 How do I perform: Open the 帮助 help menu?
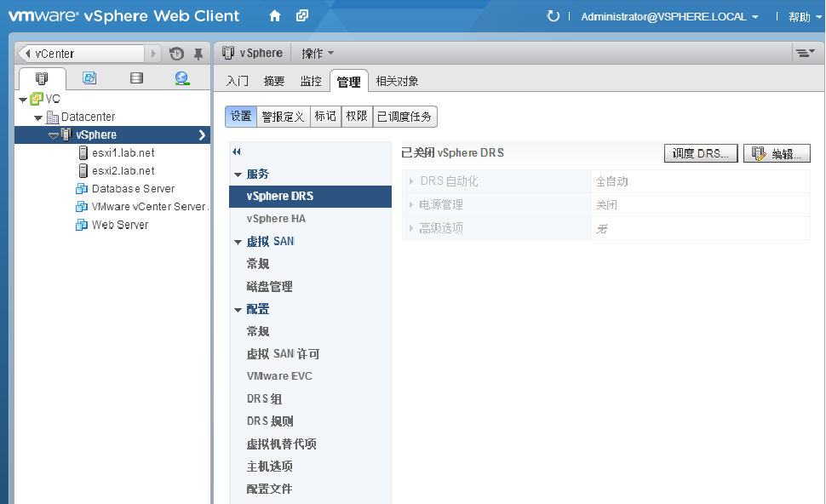[805, 17]
